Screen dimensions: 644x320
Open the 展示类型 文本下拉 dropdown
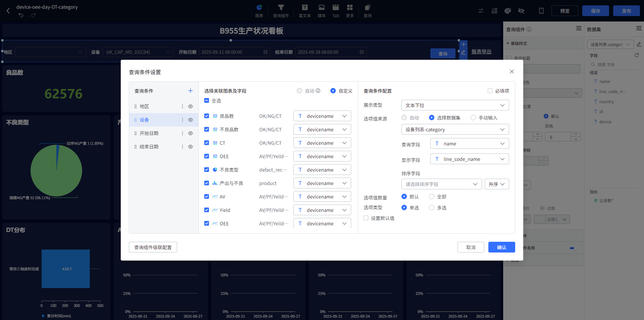click(x=455, y=105)
